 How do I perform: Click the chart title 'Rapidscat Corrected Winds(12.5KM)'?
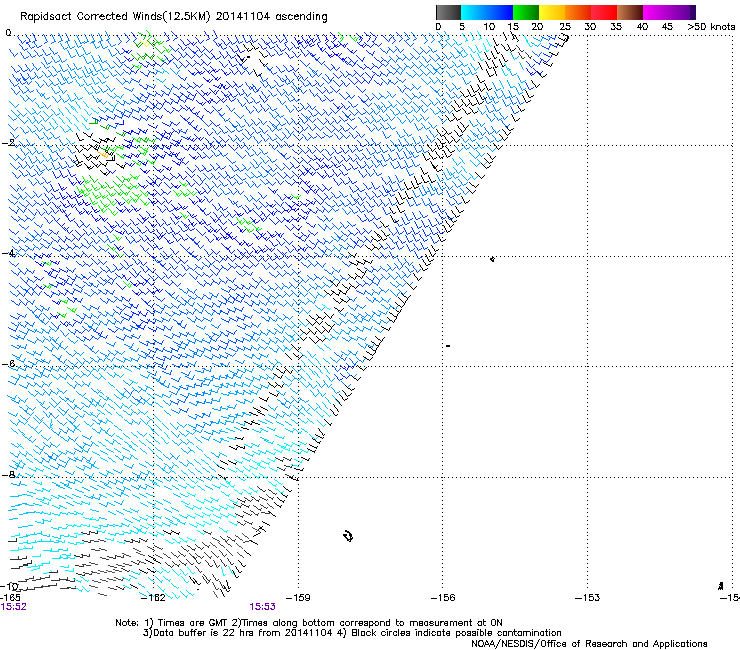coord(115,17)
